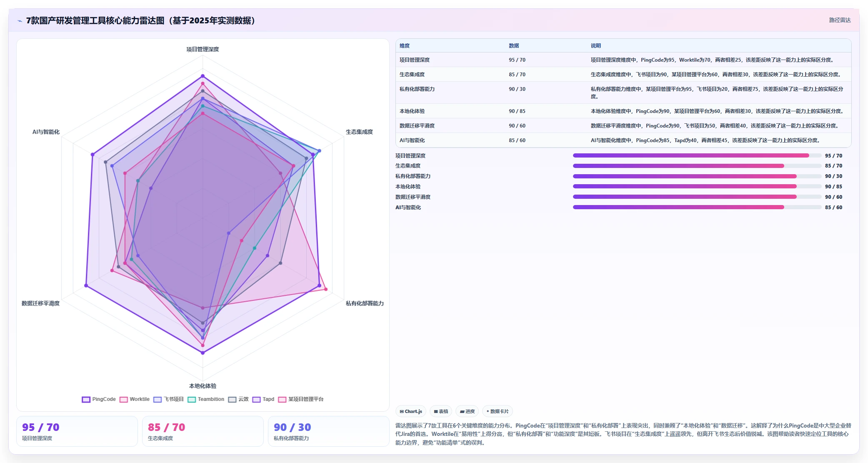Select the 生态集成度 table row
The width and height of the screenshot is (868, 463).
623,75
